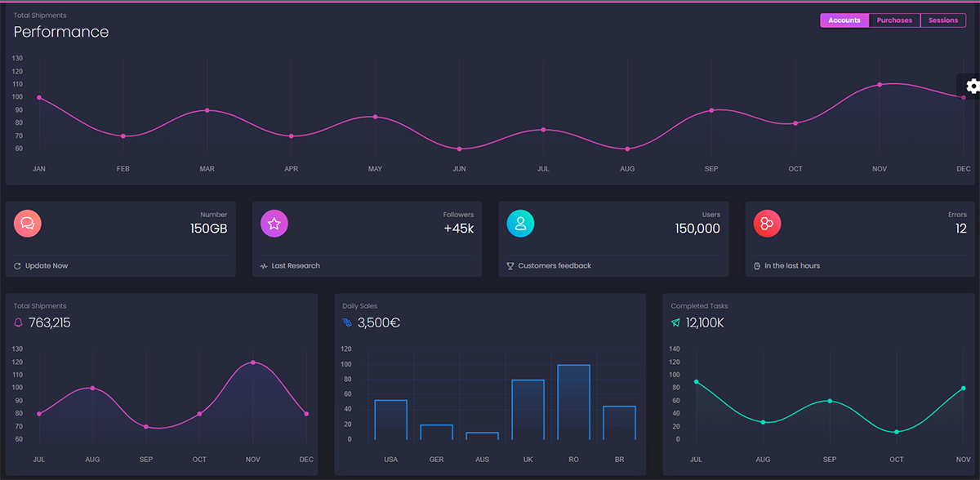Viewport: 980px width, 480px height.
Task: Select the Accounts tab
Action: tap(844, 20)
